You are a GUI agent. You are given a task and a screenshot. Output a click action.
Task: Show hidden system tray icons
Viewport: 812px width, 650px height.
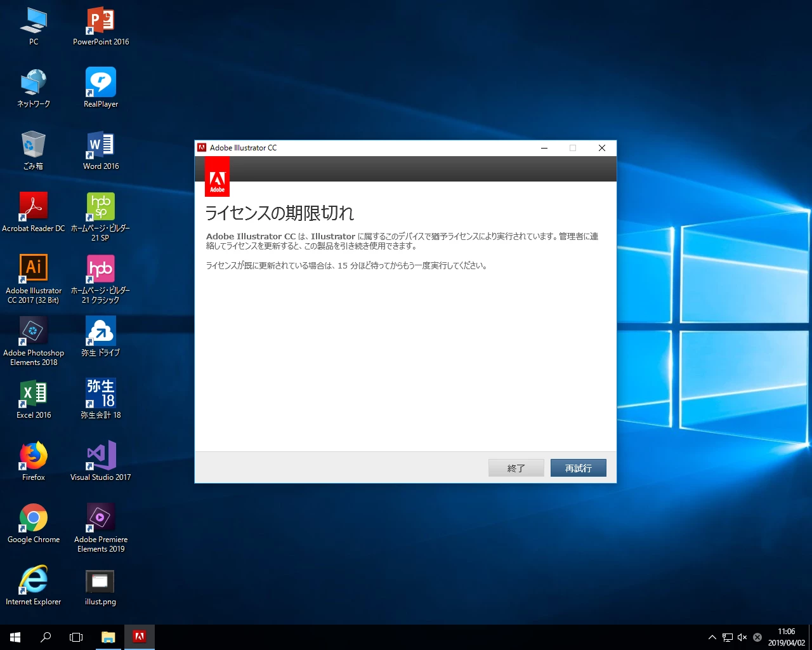tap(712, 637)
